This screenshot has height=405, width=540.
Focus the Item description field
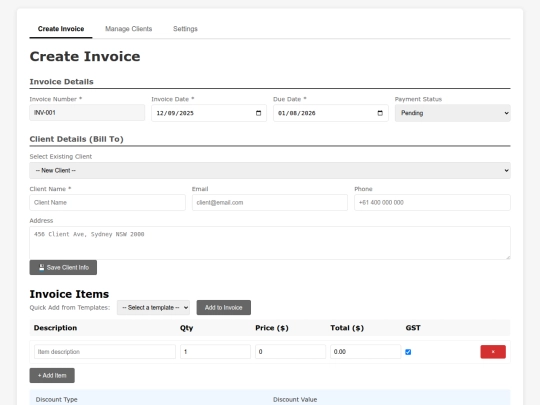[x=105, y=352]
